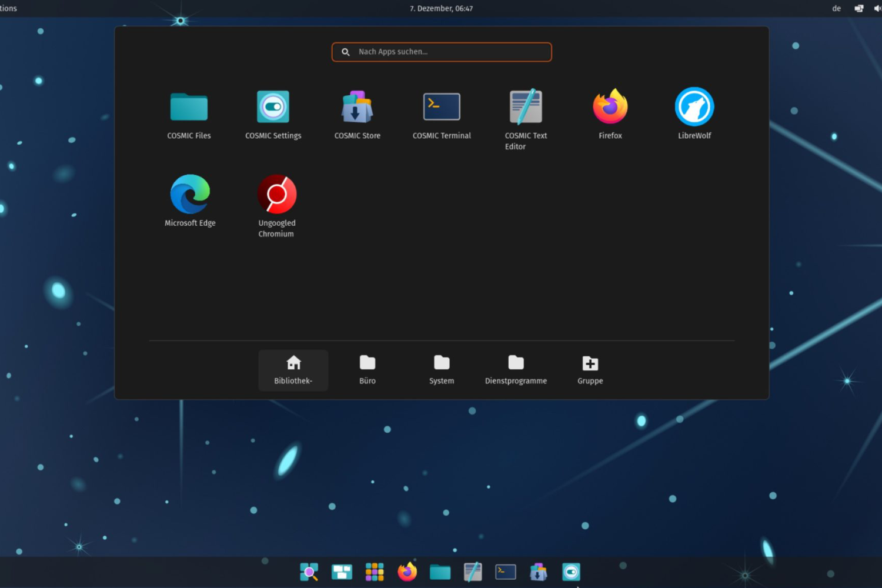Open the 'de' keyboard layout indicator
The height and width of the screenshot is (588, 882).
click(x=837, y=8)
